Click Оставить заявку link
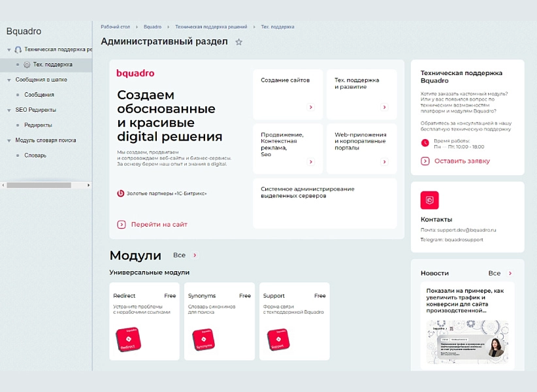 click(x=462, y=161)
